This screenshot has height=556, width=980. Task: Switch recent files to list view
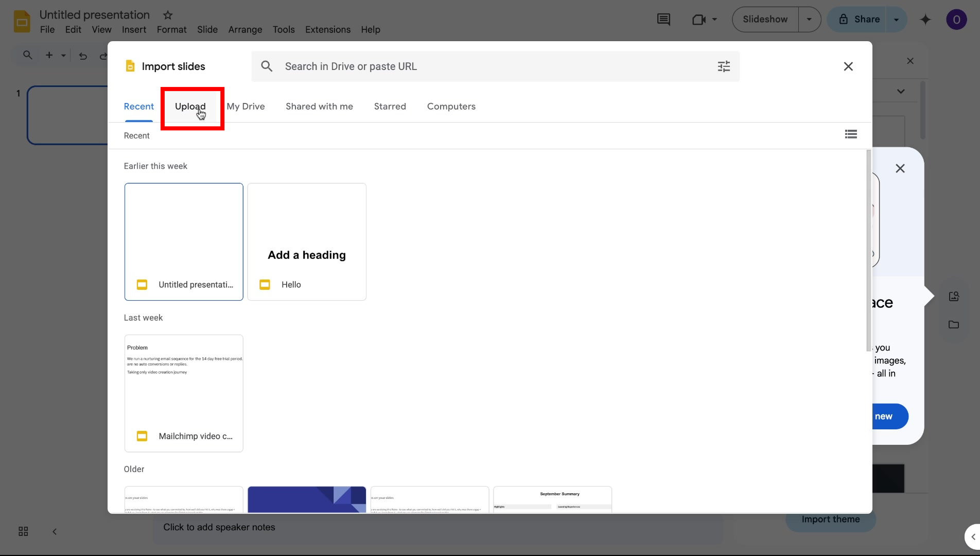point(850,134)
